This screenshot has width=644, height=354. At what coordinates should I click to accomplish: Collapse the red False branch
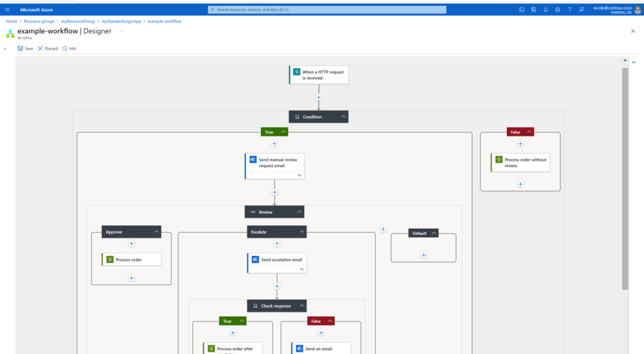click(529, 132)
